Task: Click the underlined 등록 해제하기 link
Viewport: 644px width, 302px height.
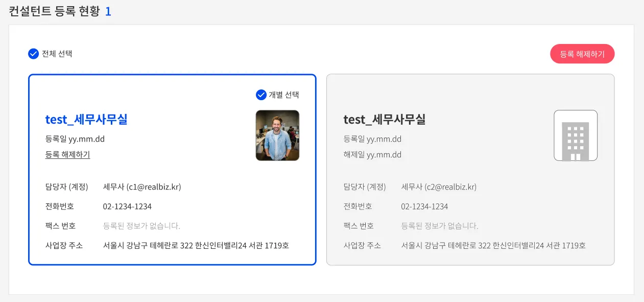Action: (x=68, y=154)
